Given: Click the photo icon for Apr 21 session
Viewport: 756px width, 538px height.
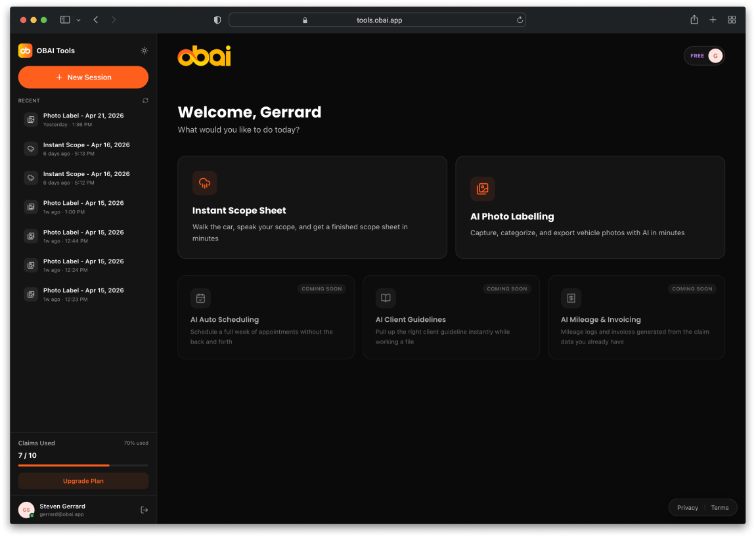Looking at the screenshot, I should (31, 120).
